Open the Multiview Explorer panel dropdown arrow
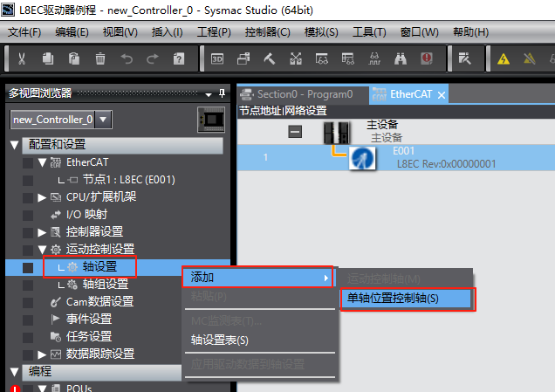The image size is (555, 392). (209, 94)
